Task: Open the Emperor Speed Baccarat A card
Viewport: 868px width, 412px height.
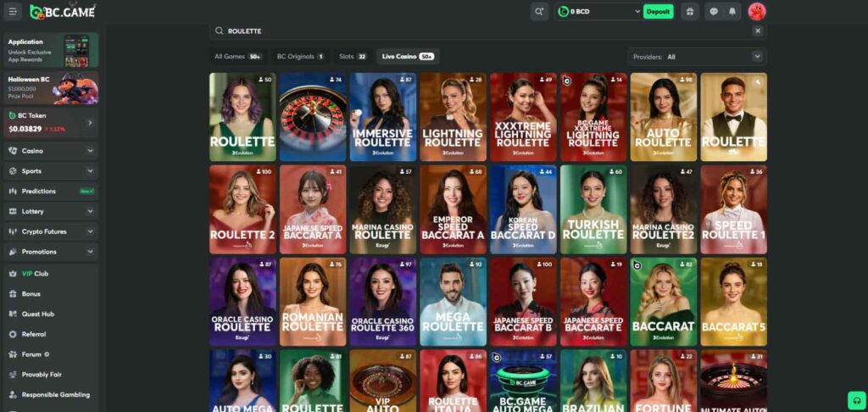Action: click(453, 209)
